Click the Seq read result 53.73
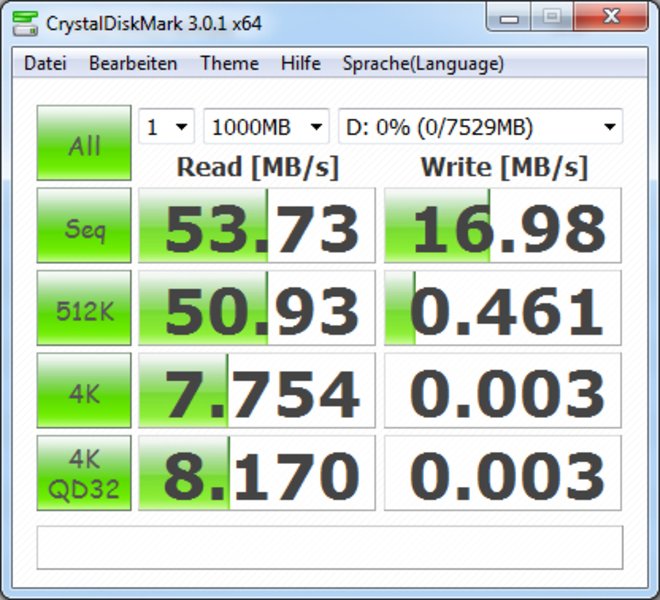Viewport: 660px width, 600px height. pos(257,225)
